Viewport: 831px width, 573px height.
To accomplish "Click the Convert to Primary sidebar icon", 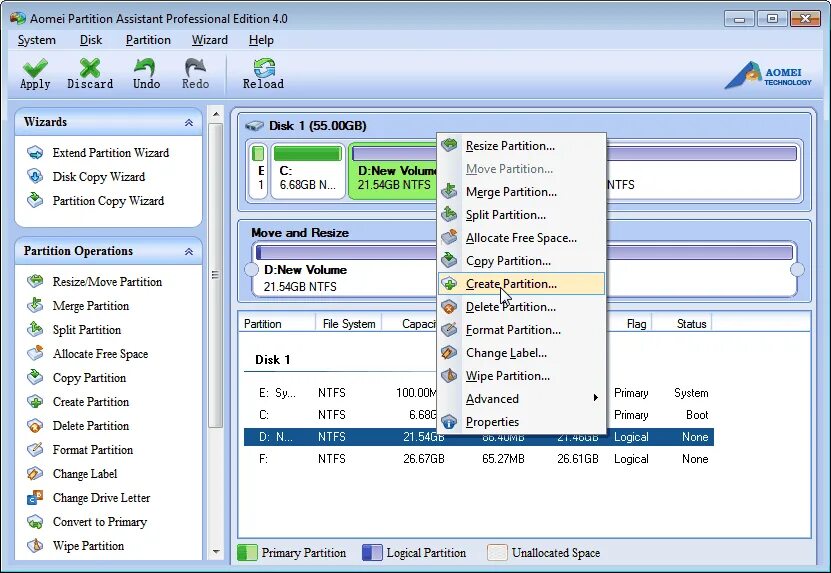I will (x=35, y=522).
